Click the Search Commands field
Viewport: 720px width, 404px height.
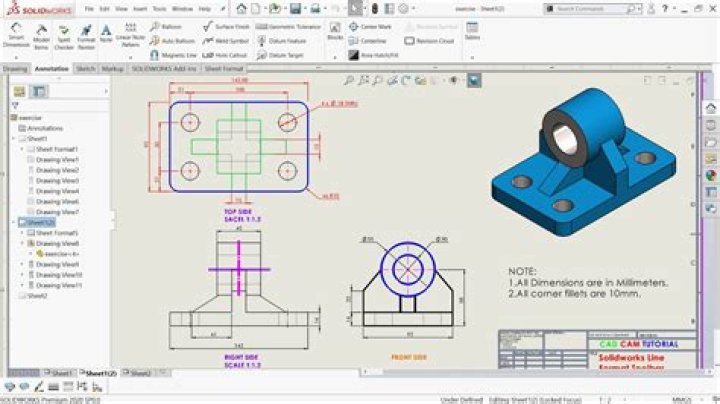(592, 8)
